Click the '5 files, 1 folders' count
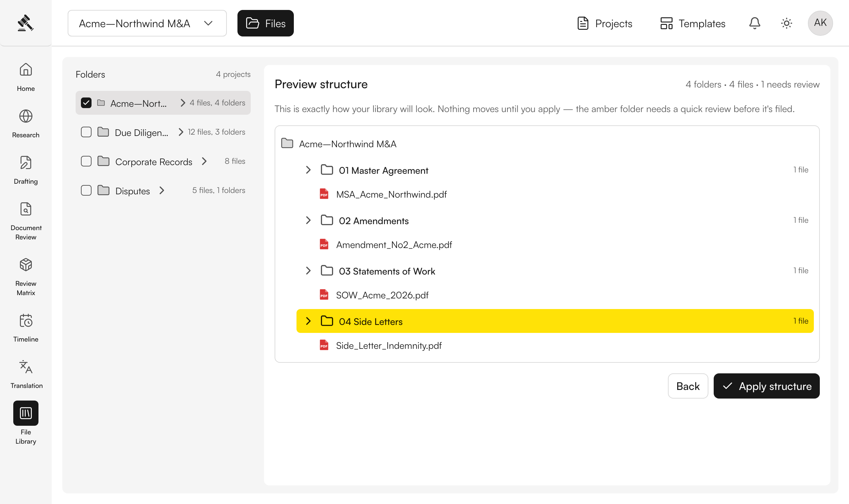849x504 pixels. [x=218, y=190]
